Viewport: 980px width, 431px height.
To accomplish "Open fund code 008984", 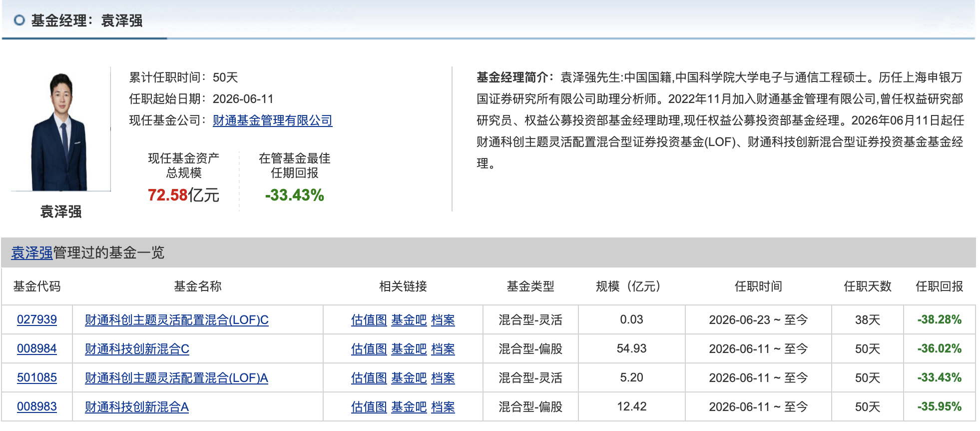I will pyautogui.click(x=37, y=348).
